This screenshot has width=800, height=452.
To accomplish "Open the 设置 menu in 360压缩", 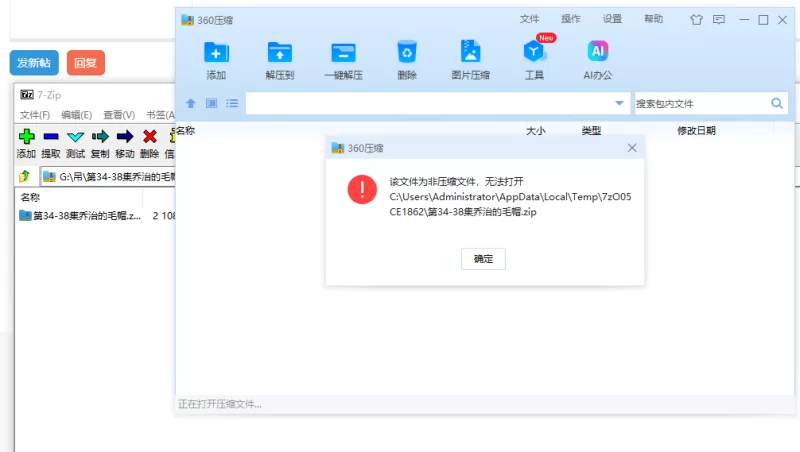I will (x=612, y=19).
